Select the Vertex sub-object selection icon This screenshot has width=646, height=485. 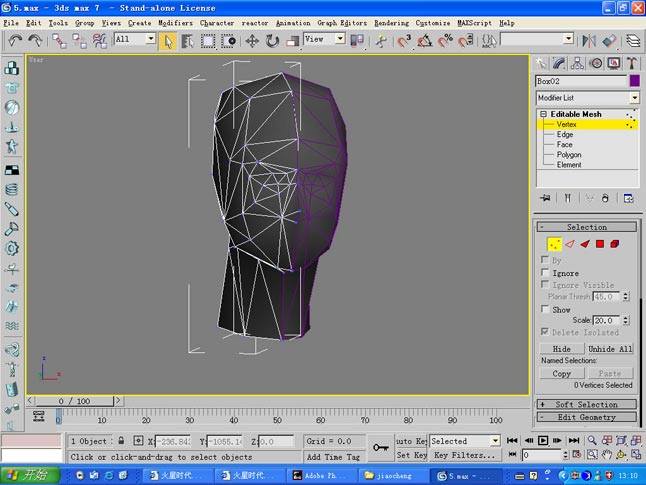(555, 244)
